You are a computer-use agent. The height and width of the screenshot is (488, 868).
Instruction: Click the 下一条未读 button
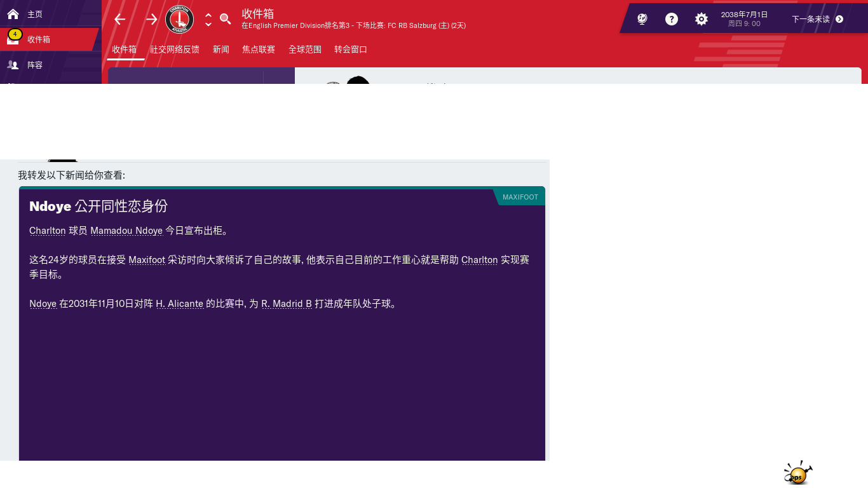tap(817, 19)
